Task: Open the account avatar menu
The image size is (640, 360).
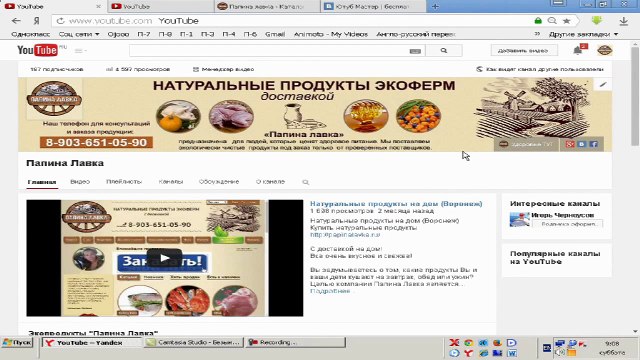Action: pyautogui.click(x=605, y=50)
